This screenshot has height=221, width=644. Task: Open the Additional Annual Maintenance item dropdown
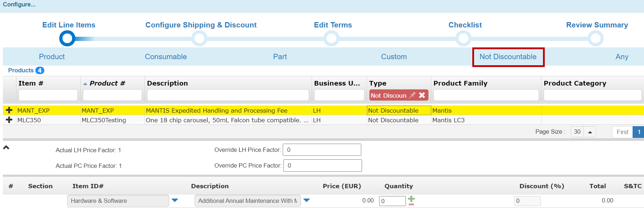coord(306,200)
